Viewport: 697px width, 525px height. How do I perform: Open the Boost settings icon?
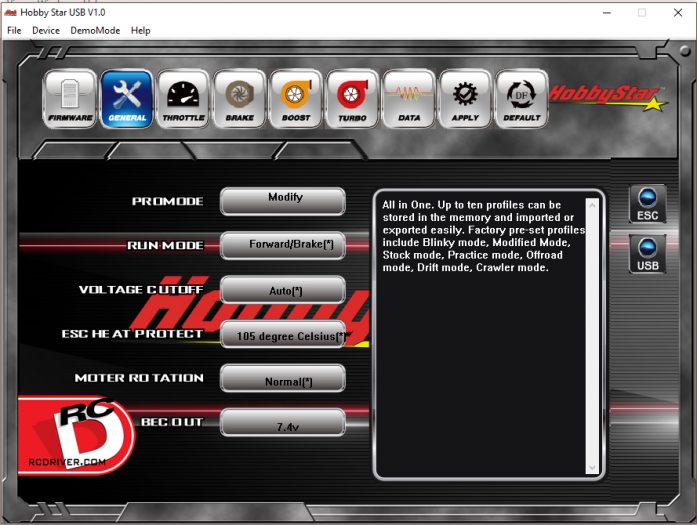tap(295, 99)
